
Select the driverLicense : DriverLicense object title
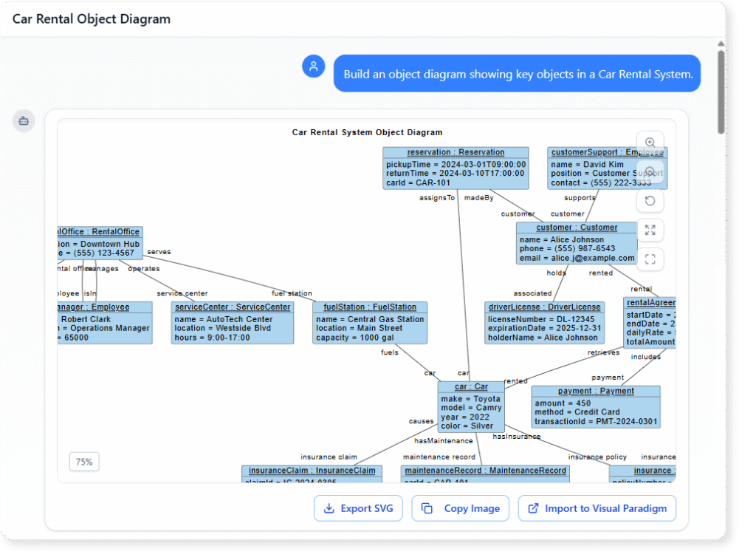click(544, 307)
